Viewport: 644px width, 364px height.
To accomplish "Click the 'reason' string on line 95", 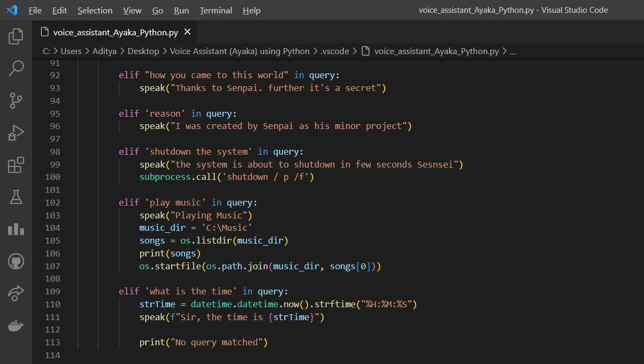I will click(165, 113).
